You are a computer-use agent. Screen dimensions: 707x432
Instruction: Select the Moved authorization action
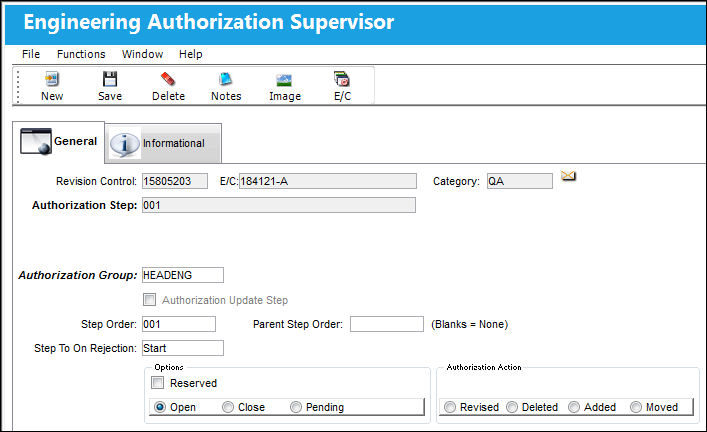(x=636, y=407)
